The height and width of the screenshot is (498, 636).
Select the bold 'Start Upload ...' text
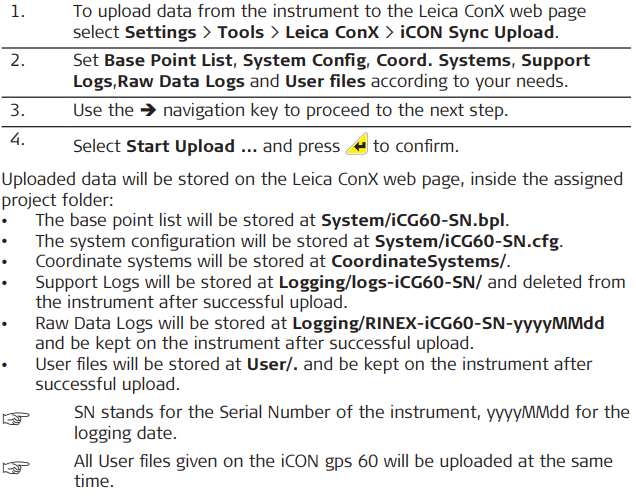[192, 147]
